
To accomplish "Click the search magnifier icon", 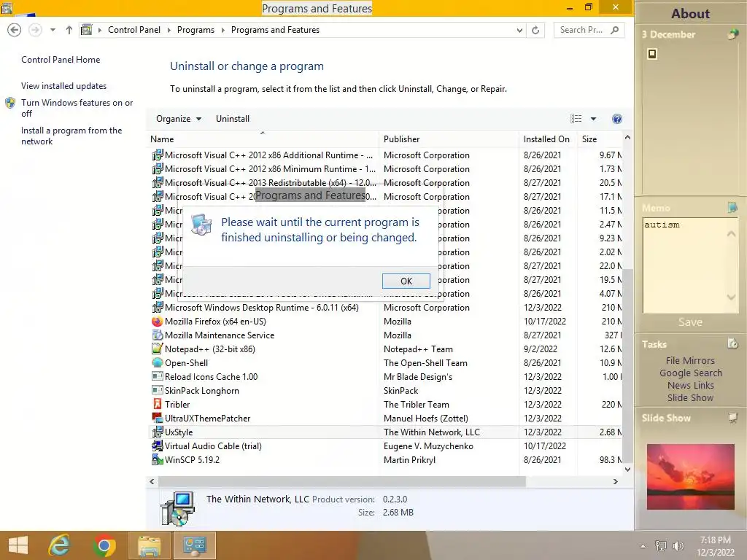I will pyautogui.click(x=615, y=30).
